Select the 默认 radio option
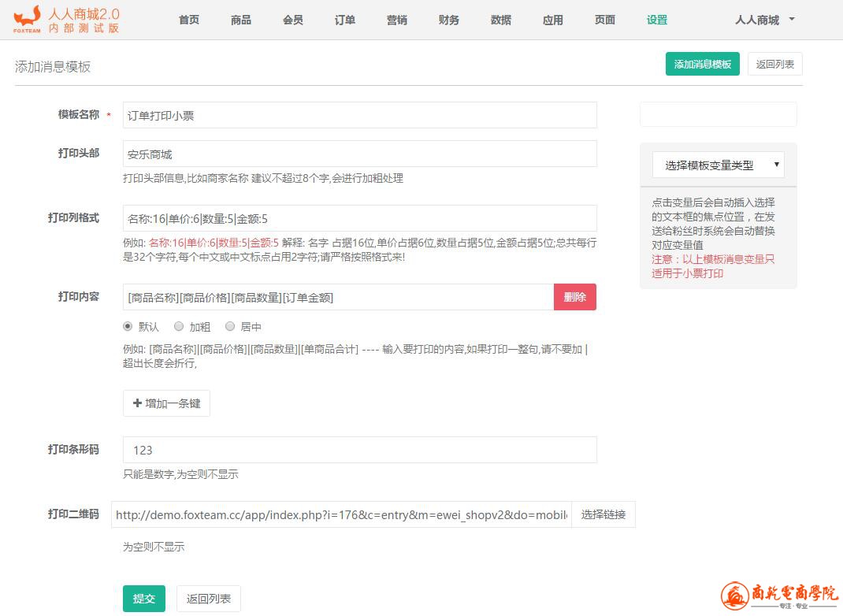 [128, 326]
